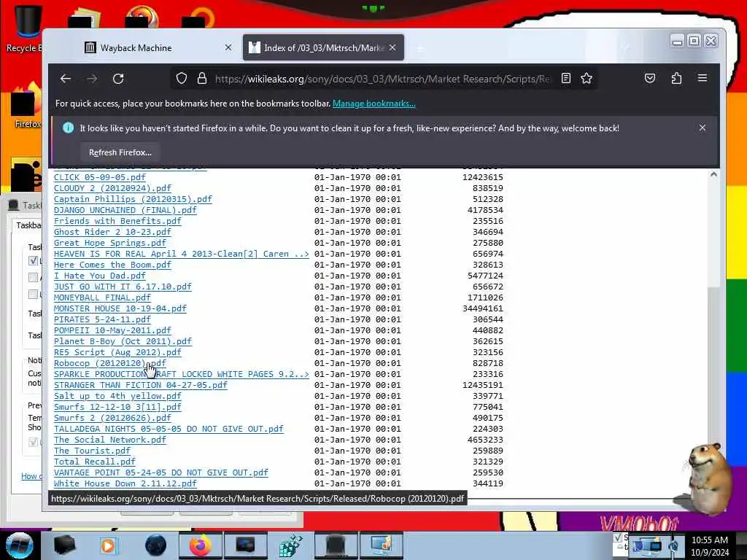The width and height of the screenshot is (747, 560).
Task: Open Salt up to 4th yellow.pdf
Action: [117, 396]
